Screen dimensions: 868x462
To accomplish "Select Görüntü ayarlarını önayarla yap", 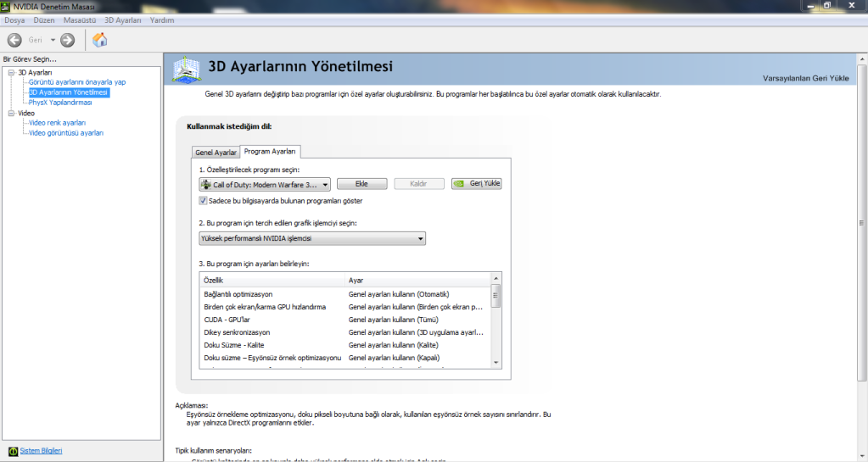I will point(77,82).
